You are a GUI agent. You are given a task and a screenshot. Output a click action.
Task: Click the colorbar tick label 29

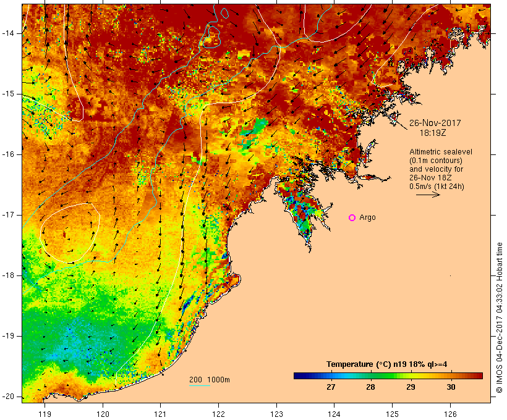(x=411, y=387)
